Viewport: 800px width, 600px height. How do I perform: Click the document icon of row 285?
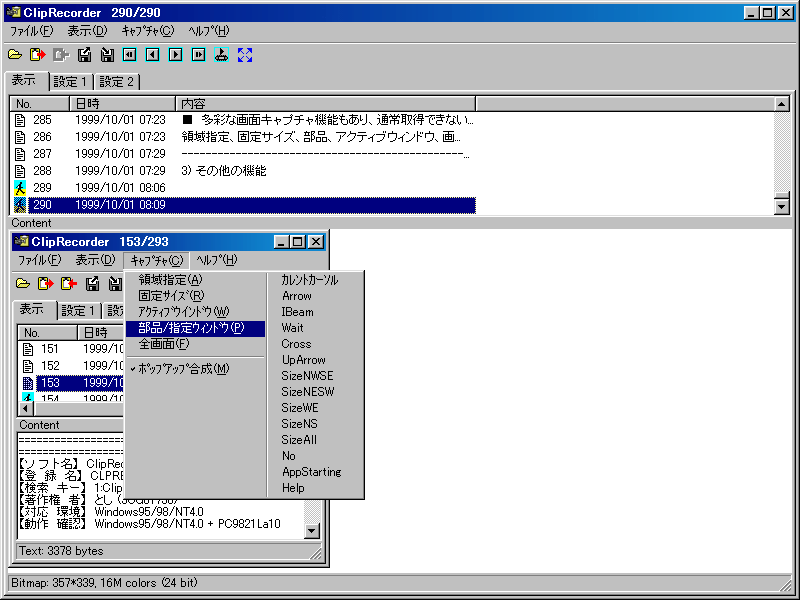(x=20, y=120)
